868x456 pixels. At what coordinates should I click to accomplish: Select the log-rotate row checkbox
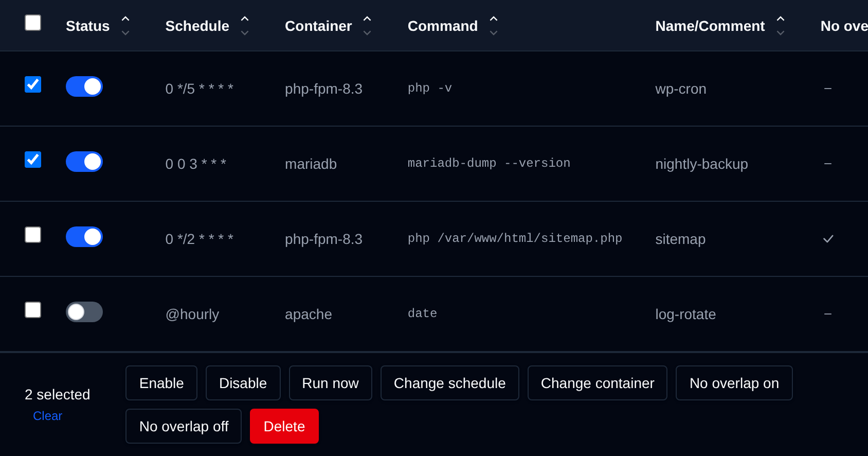pos(33,310)
